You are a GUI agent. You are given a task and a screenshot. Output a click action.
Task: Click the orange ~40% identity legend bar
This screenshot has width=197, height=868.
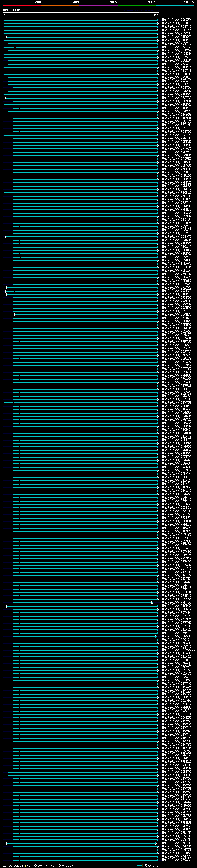[x=60, y=6]
